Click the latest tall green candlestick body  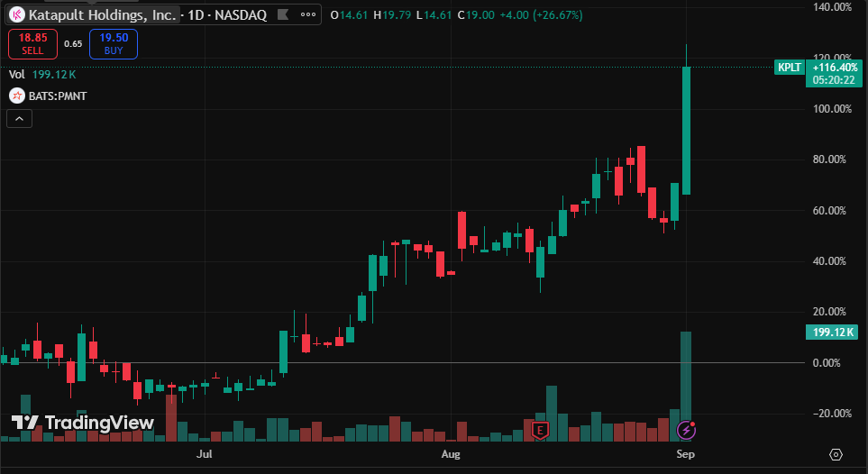[687, 131]
